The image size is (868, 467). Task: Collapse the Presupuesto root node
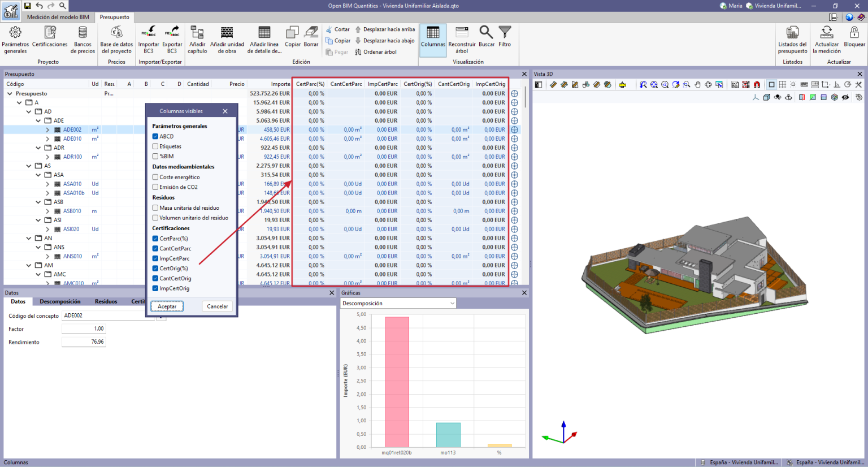(x=10, y=93)
